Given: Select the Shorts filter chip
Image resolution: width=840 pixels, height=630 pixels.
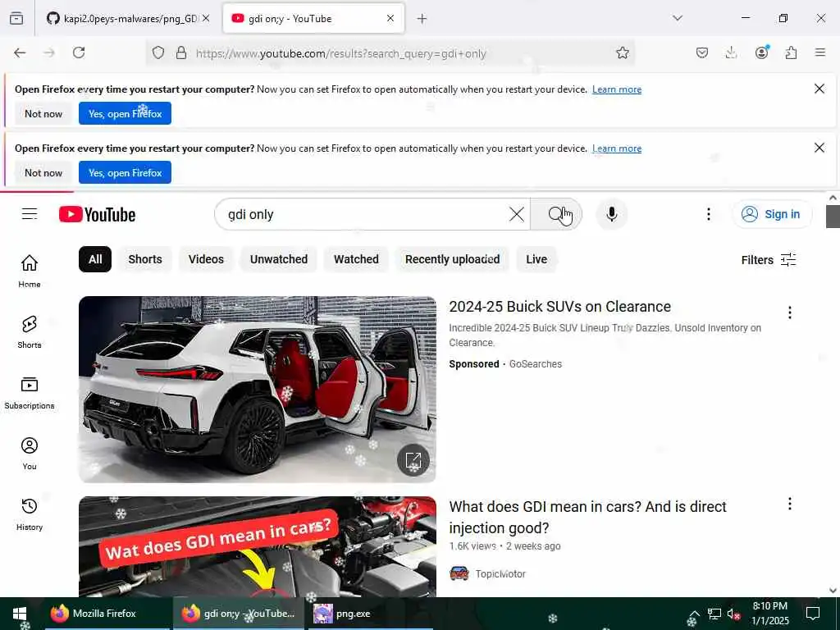Looking at the screenshot, I should [x=144, y=259].
